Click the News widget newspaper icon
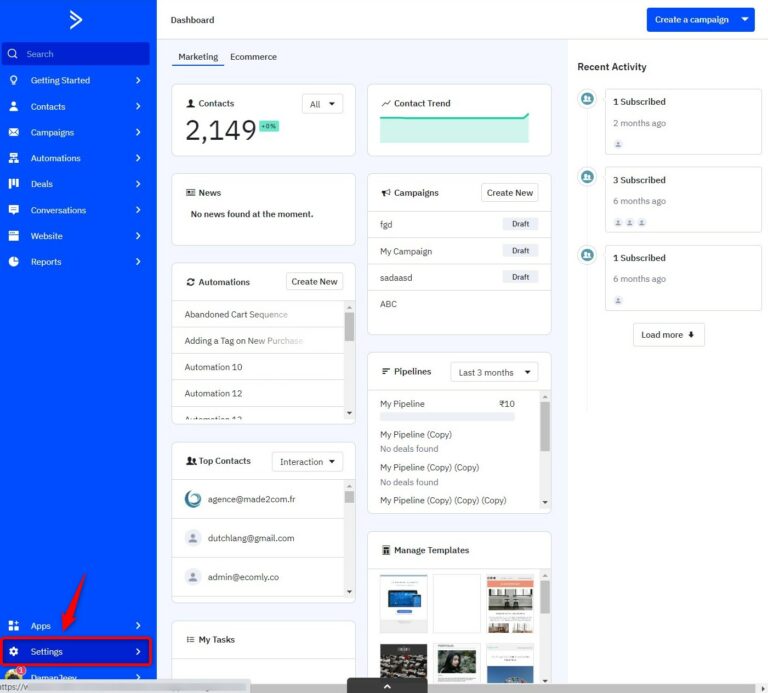768x693 pixels. [x=191, y=192]
